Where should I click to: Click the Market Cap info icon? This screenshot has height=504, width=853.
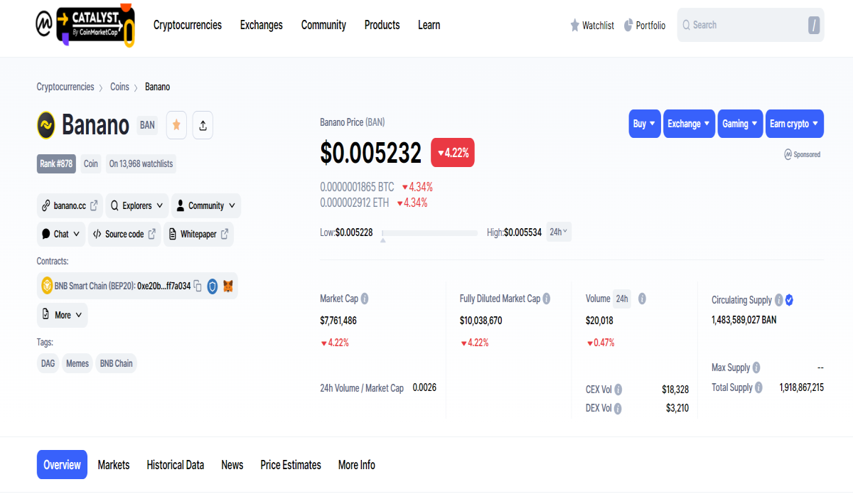click(365, 299)
